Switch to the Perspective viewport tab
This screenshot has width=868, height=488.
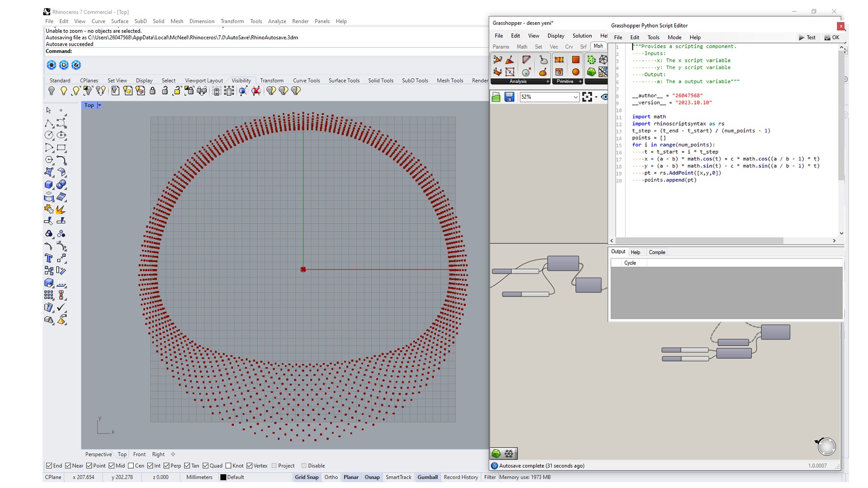tap(98, 455)
